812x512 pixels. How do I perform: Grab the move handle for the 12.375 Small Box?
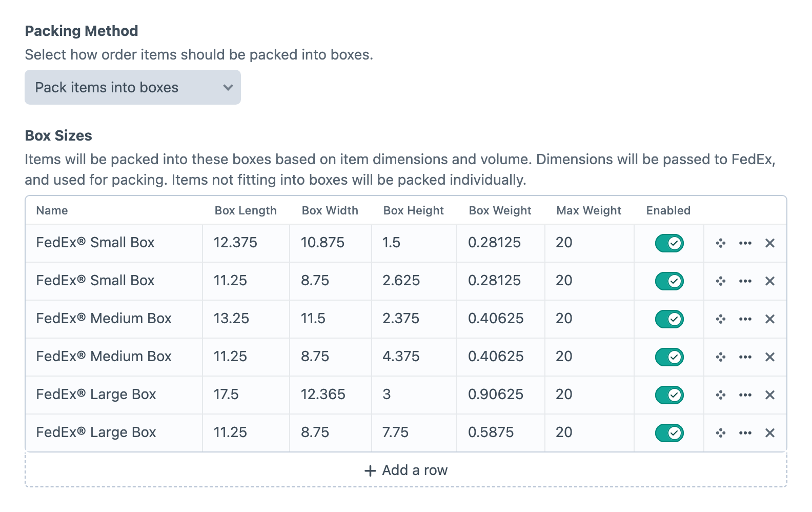click(x=721, y=243)
